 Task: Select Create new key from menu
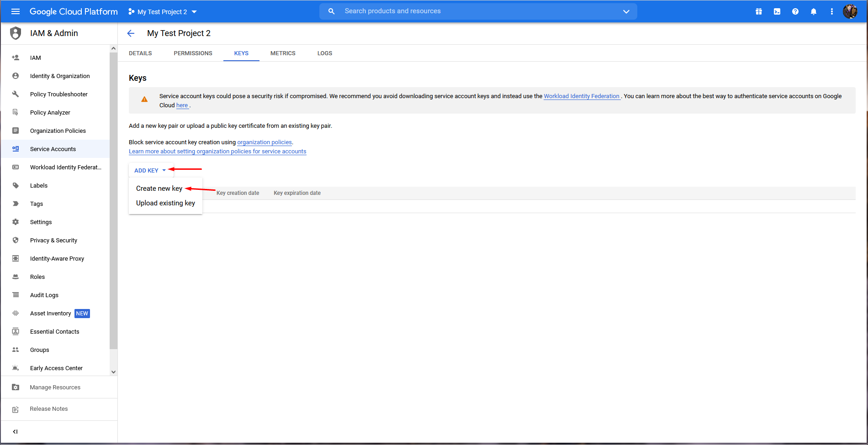pos(159,188)
